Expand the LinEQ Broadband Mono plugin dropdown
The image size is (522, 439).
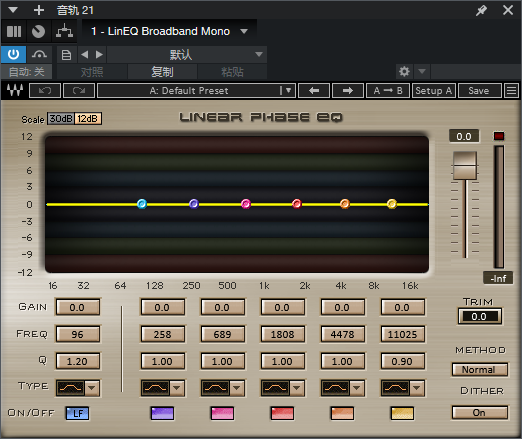point(244,31)
